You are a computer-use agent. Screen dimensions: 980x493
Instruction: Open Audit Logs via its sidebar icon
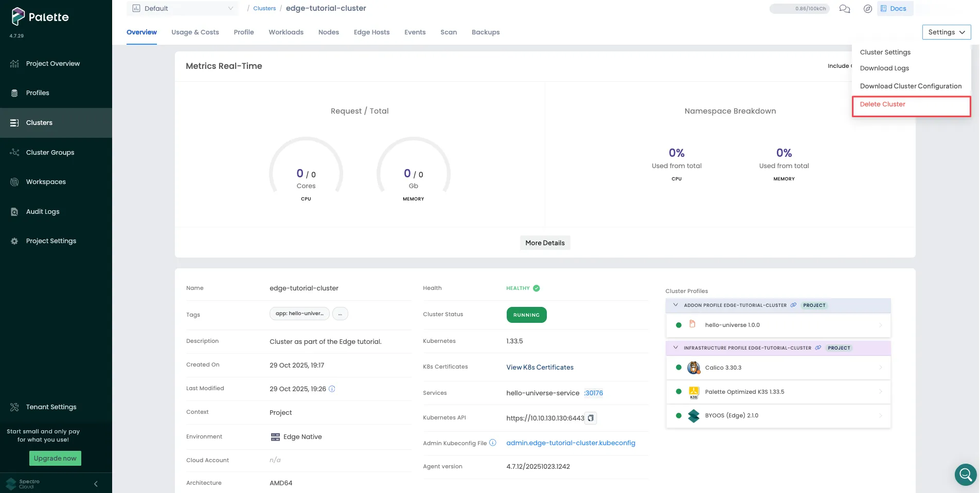click(x=14, y=211)
